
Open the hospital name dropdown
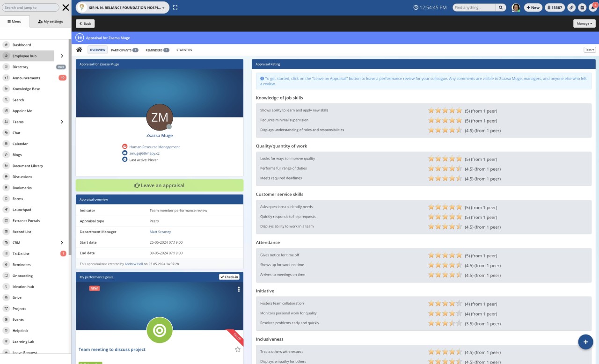tap(163, 7)
